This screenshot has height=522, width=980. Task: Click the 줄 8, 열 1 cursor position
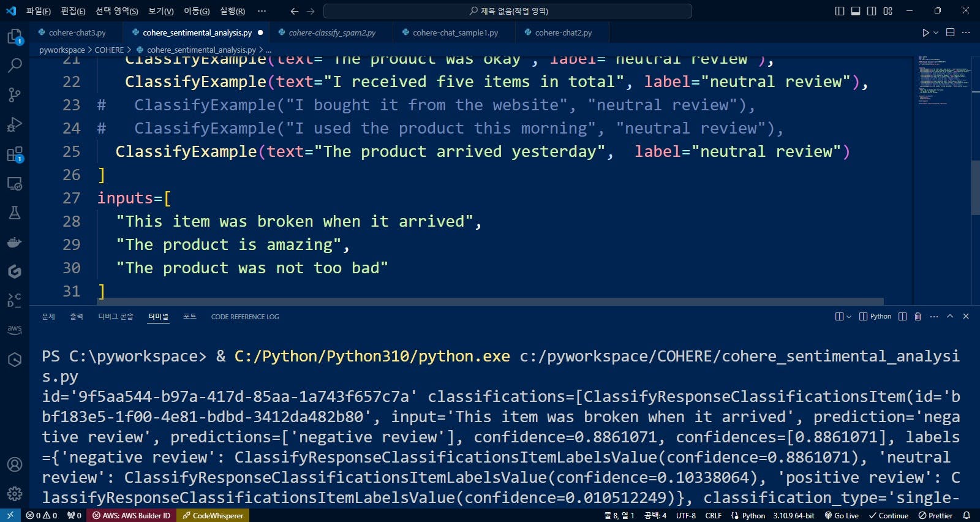point(619,515)
